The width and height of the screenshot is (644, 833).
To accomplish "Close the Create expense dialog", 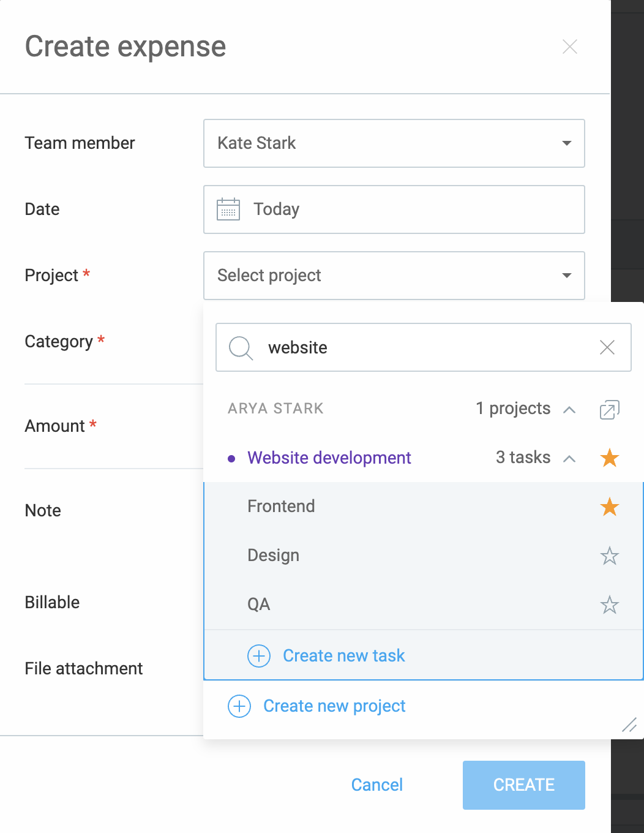I will (x=569, y=47).
